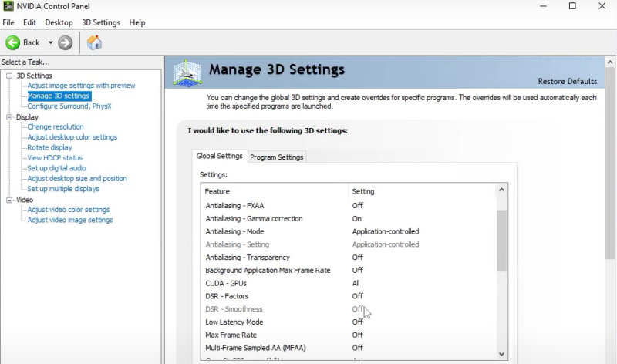
Task: Open the Desktop menu
Action: [x=59, y=22]
